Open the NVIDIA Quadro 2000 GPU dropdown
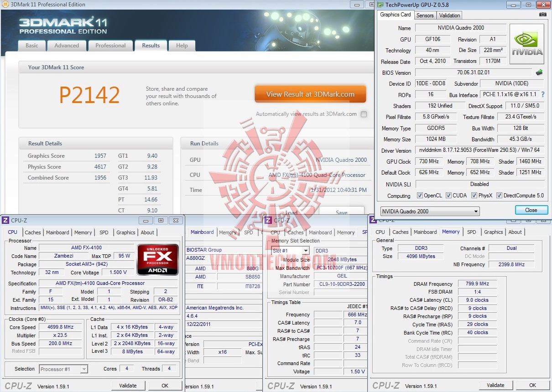Image resolution: width=552 pixels, height=392 pixels. click(x=430, y=211)
